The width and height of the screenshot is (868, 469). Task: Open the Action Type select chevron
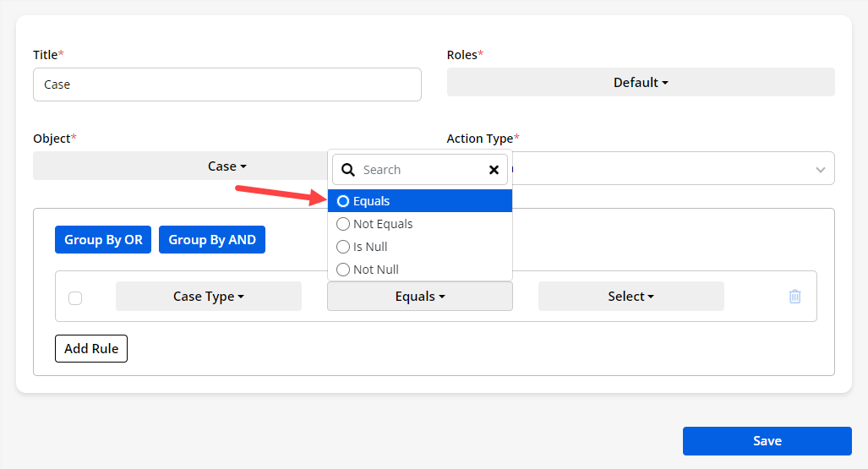coord(819,169)
